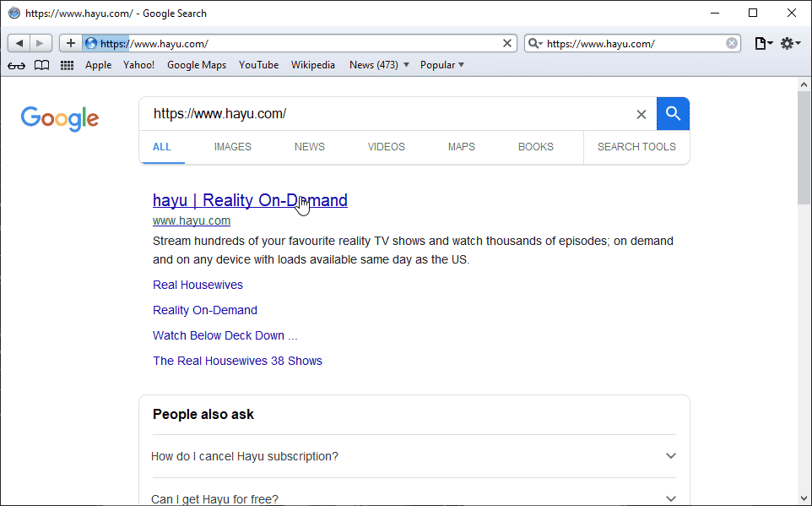Screen dimensions: 812x506
Task: Open the bookmarks book icon
Action: click(41, 65)
